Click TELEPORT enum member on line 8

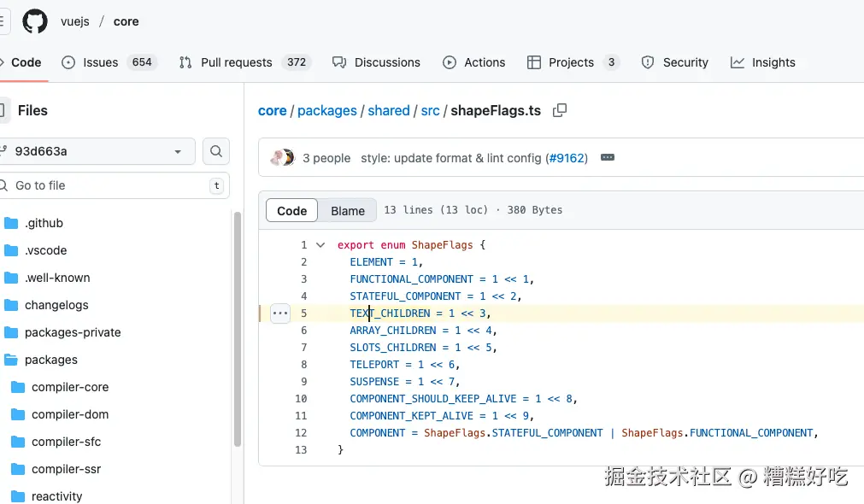click(374, 364)
